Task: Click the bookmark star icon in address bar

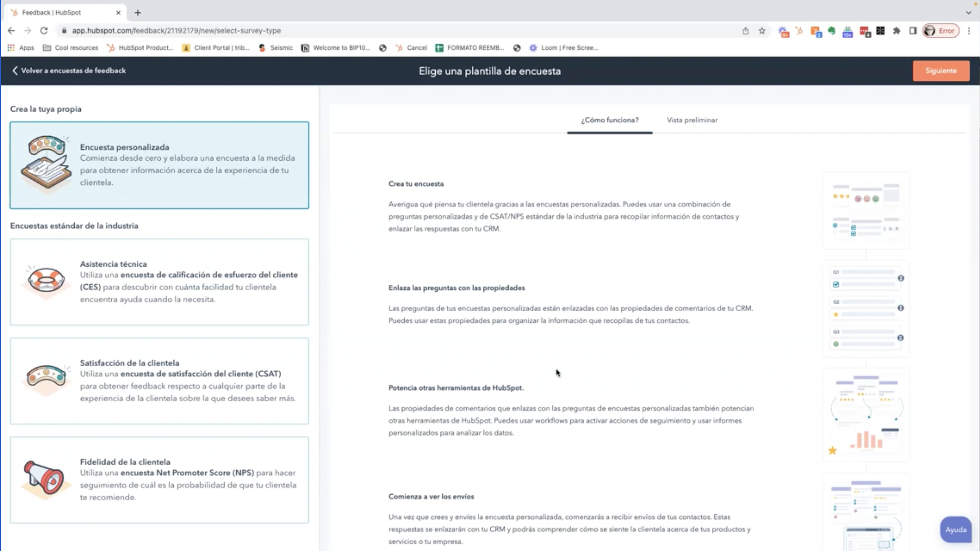Action: [762, 31]
